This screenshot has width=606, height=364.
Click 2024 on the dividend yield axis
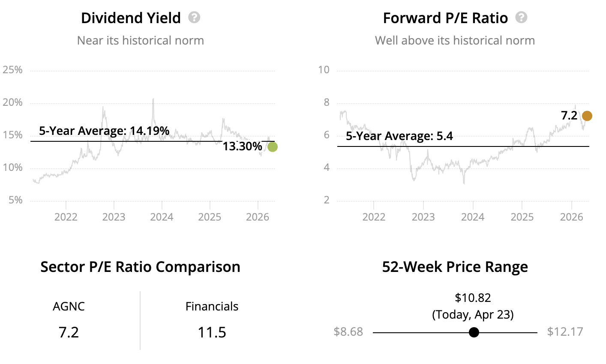[162, 217]
